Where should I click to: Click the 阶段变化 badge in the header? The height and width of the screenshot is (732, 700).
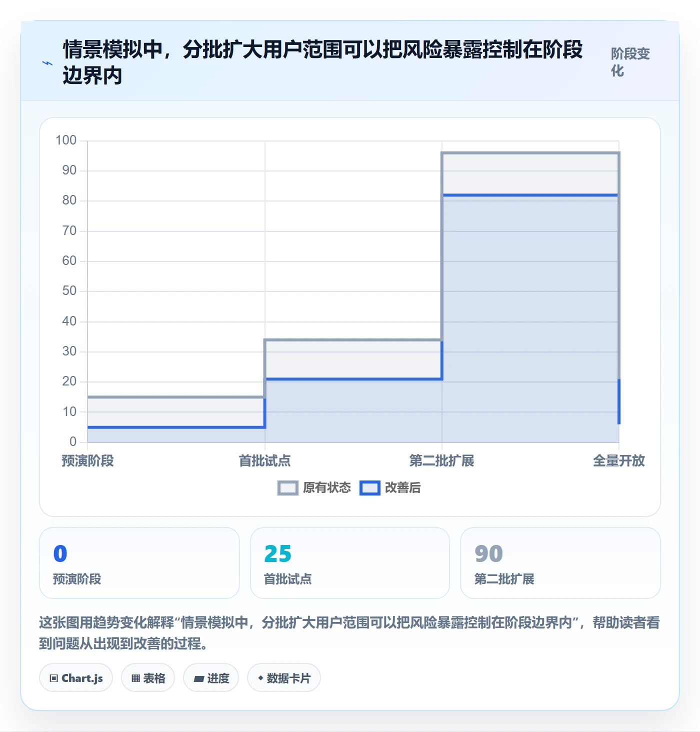630,62
